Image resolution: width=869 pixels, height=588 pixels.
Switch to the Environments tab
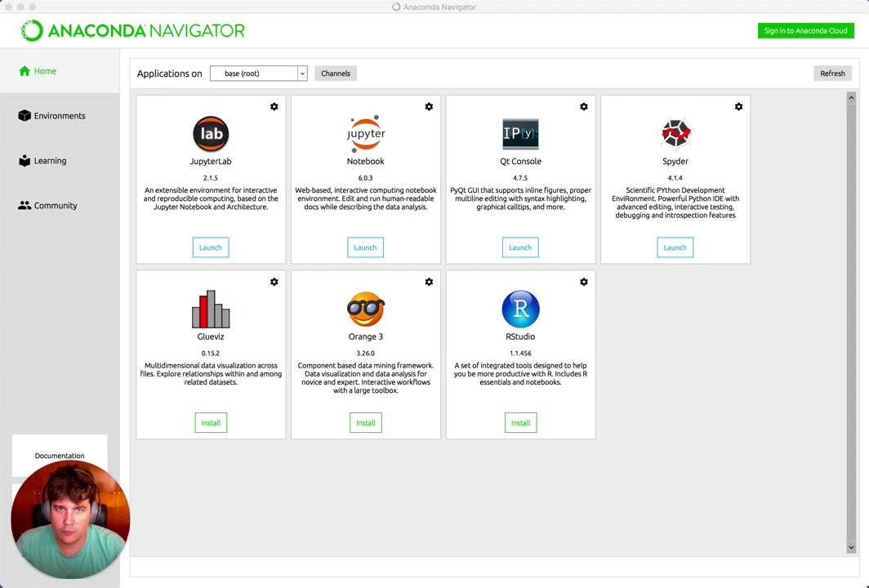coord(60,115)
